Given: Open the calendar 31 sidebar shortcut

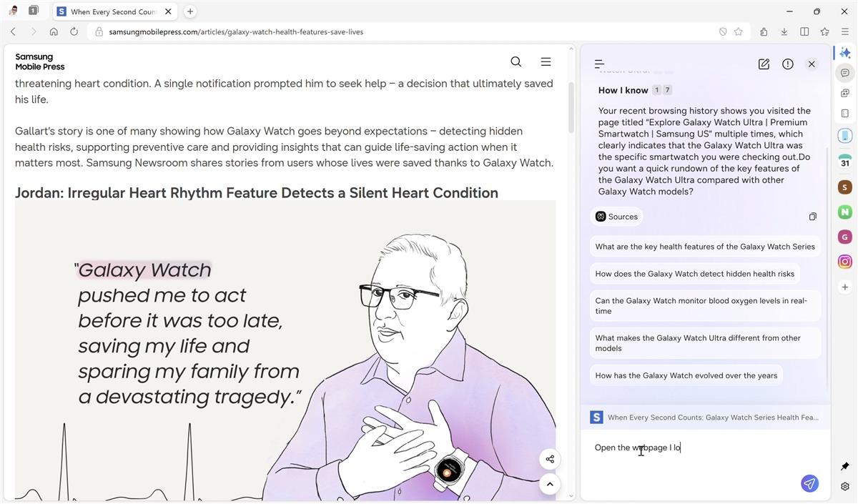Looking at the screenshot, I should pos(844,162).
